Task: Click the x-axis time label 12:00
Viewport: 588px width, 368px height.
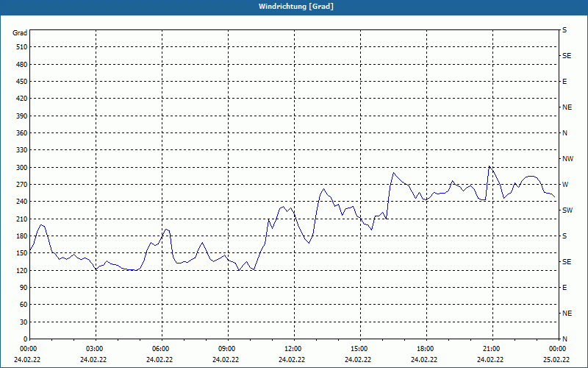Action: click(292, 349)
